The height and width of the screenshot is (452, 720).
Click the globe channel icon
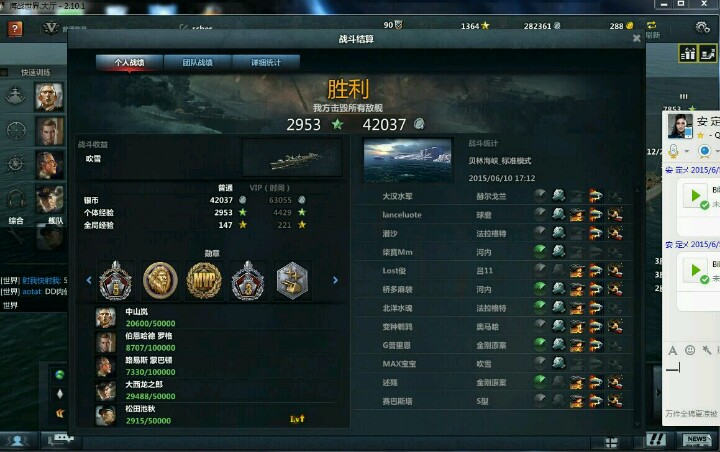pyautogui.click(x=60, y=374)
